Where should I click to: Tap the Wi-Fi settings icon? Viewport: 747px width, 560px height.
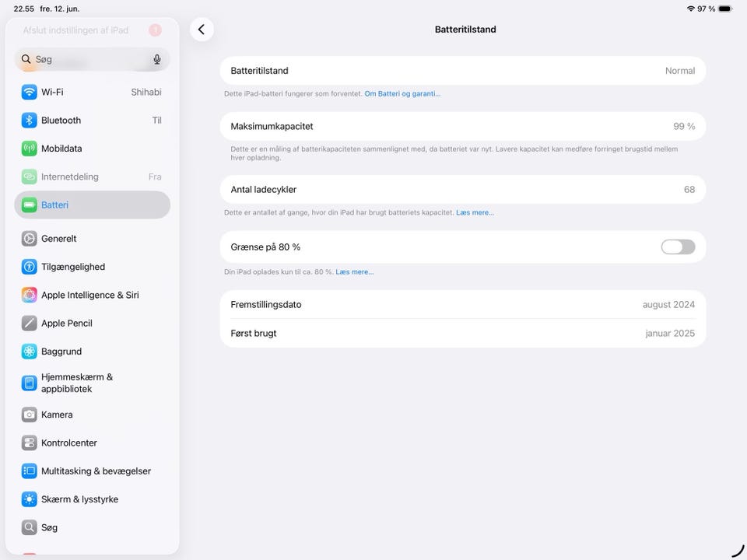pyautogui.click(x=29, y=92)
